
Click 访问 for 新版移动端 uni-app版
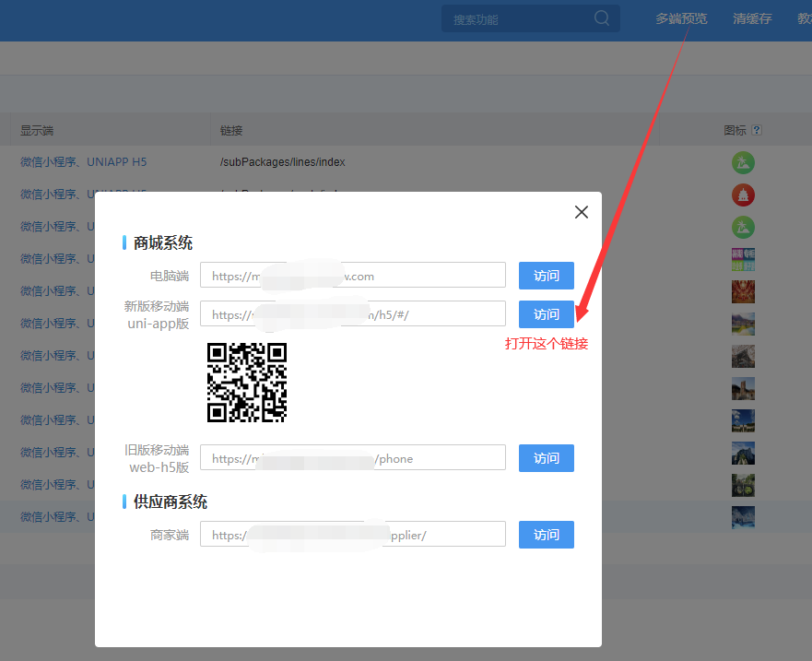[546, 314]
